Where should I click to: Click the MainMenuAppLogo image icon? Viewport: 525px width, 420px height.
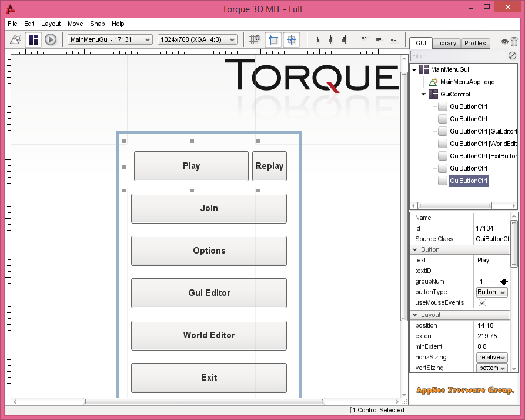pos(433,82)
